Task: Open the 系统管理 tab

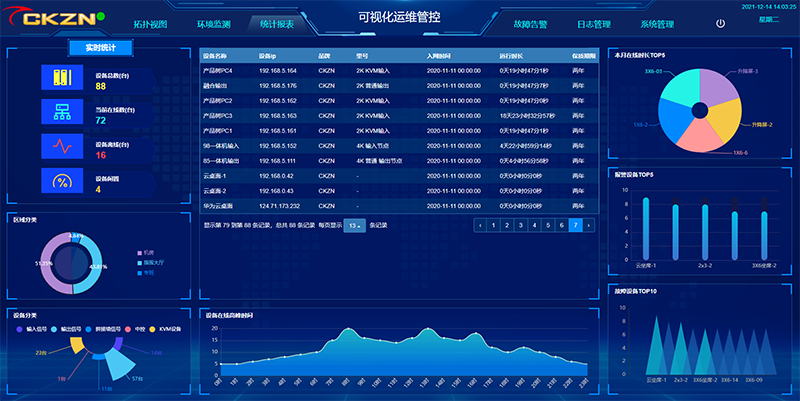Action: [x=657, y=24]
